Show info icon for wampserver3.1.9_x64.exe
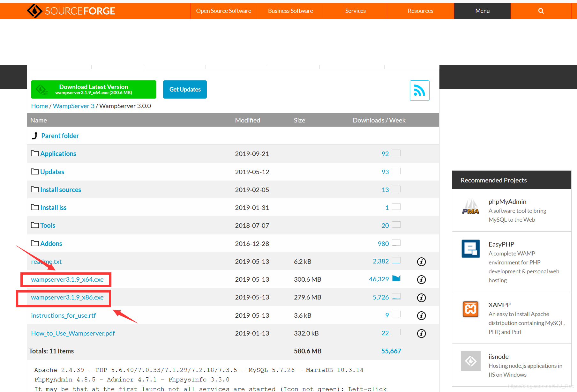577x392 pixels. click(421, 279)
